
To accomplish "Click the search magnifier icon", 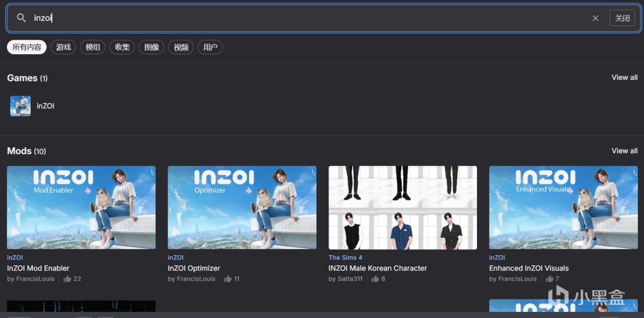I will pos(21,18).
